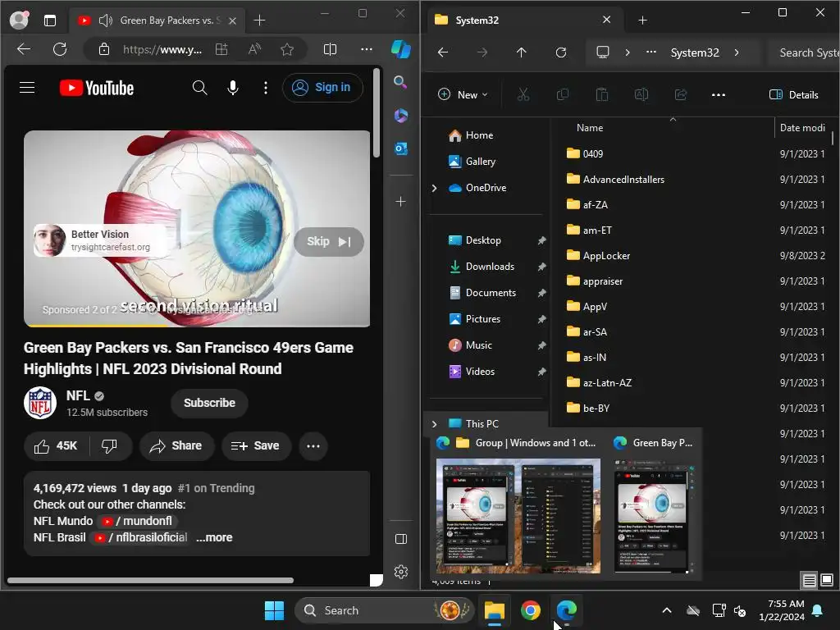Share the NFL highlights video

point(176,445)
